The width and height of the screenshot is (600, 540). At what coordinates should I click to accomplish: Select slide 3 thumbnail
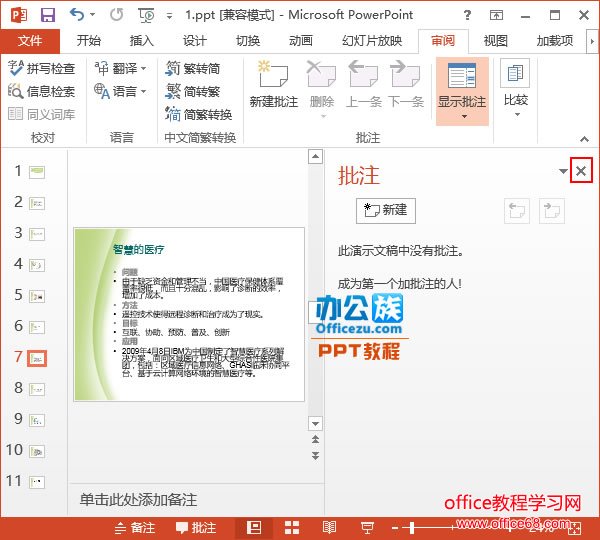pos(37,234)
